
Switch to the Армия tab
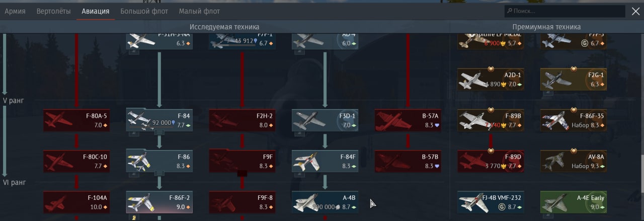coord(15,11)
